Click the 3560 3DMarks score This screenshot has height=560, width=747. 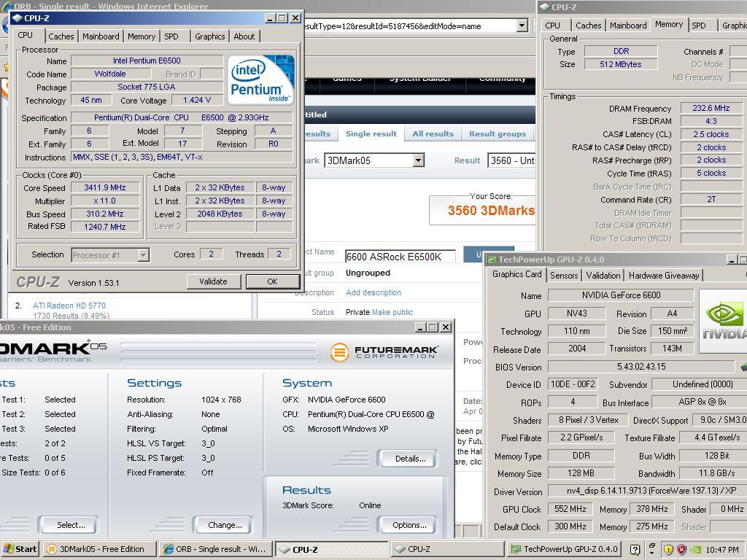(x=491, y=211)
